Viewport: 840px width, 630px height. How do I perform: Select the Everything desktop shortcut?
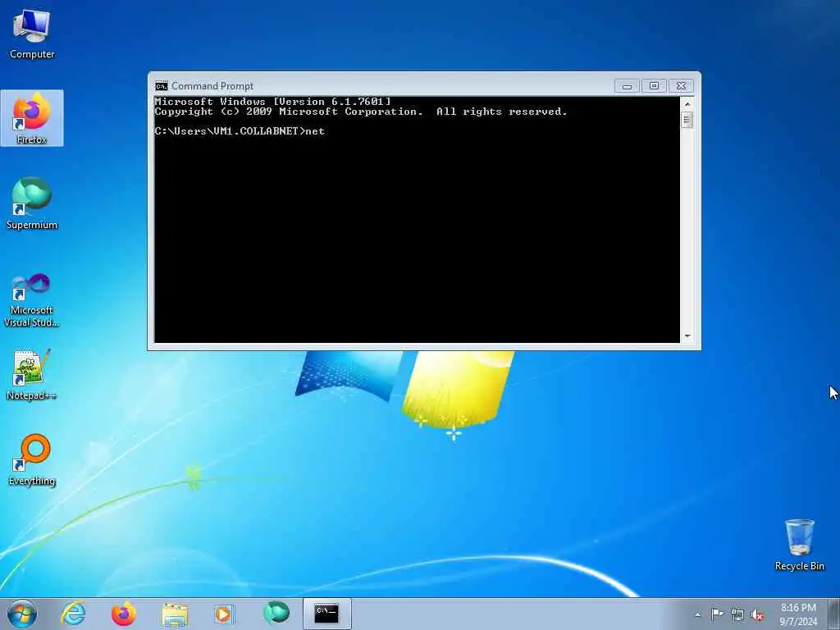(x=32, y=459)
